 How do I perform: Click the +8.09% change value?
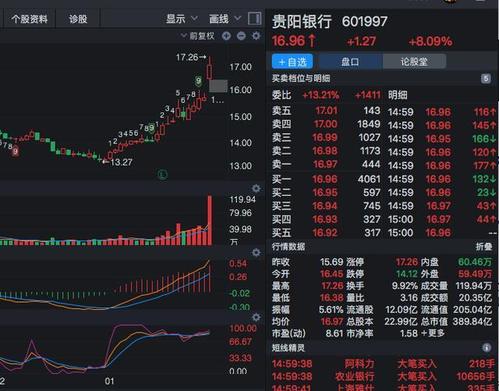coord(430,42)
